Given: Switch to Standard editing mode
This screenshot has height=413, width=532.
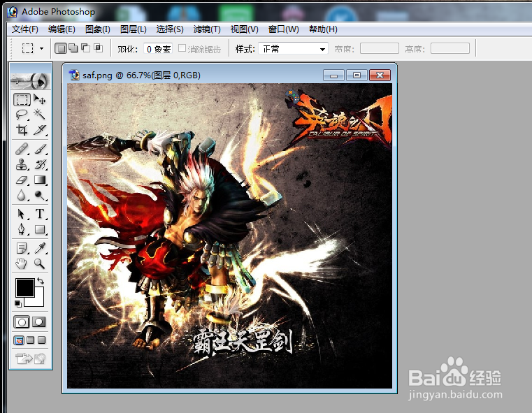Looking at the screenshot, I should click(x=22, y=321).
